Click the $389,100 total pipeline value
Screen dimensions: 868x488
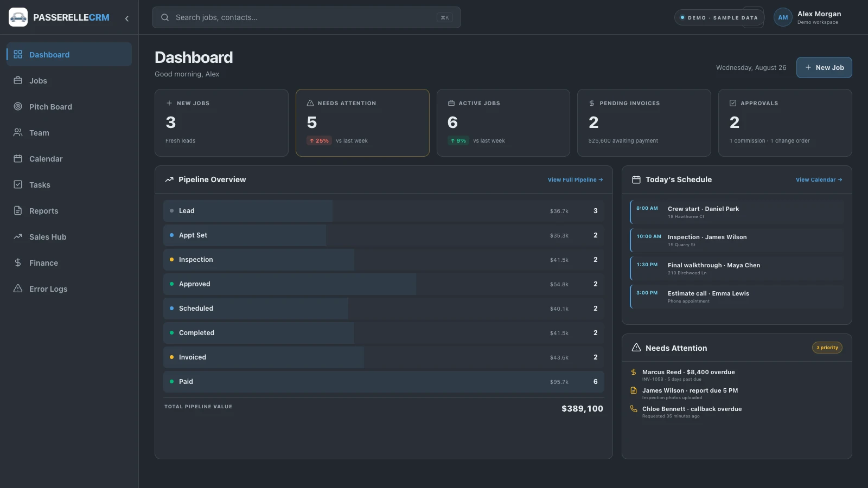[582, 408]
